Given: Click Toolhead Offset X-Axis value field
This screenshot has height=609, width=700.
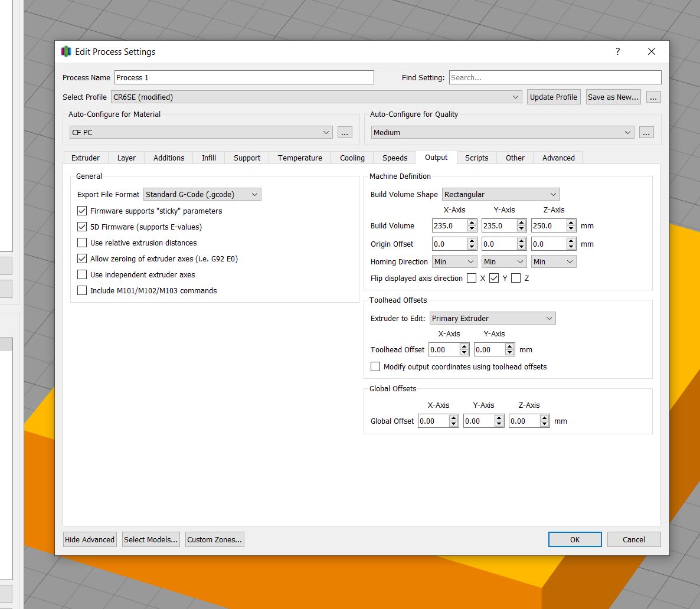Looking at the screenshot, I should pyautogui.click(x=444, y=349).
